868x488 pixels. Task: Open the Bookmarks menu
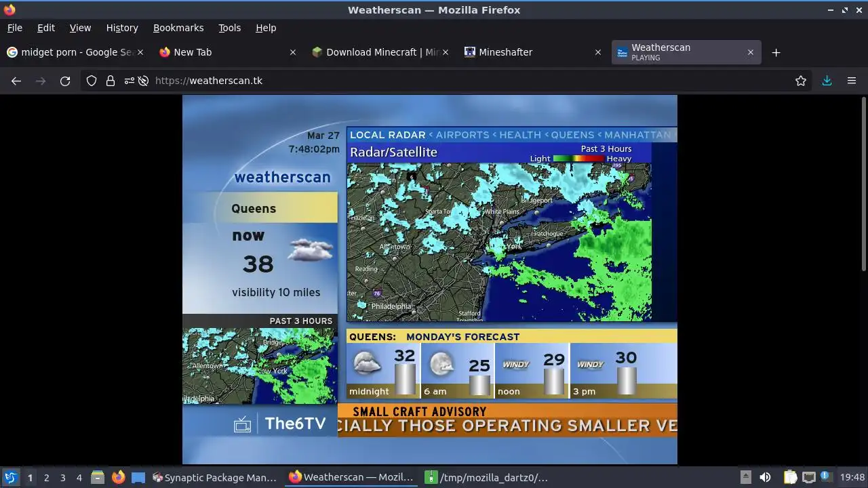178,28
